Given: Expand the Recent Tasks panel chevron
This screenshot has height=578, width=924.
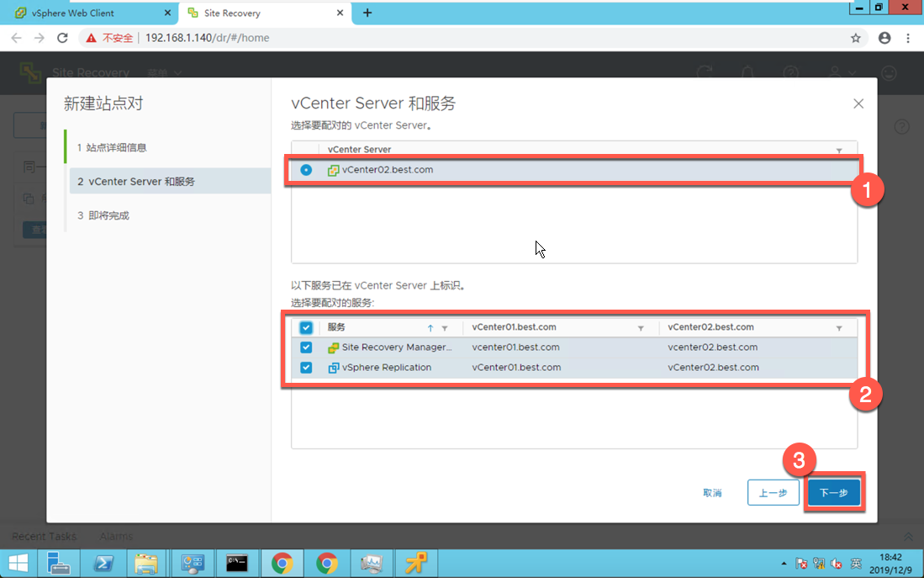Looking at the screenshot, I should coord(908,537).
